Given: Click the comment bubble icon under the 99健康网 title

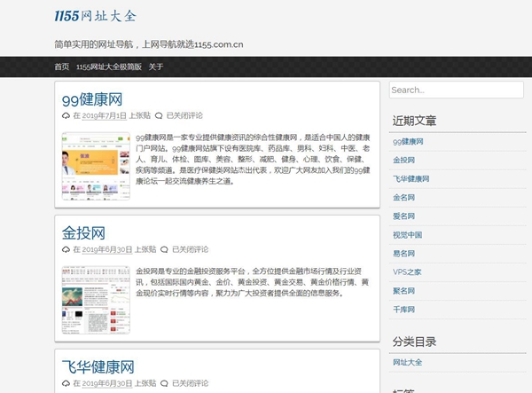Looking at the screenshot, I should pos(159,115).
